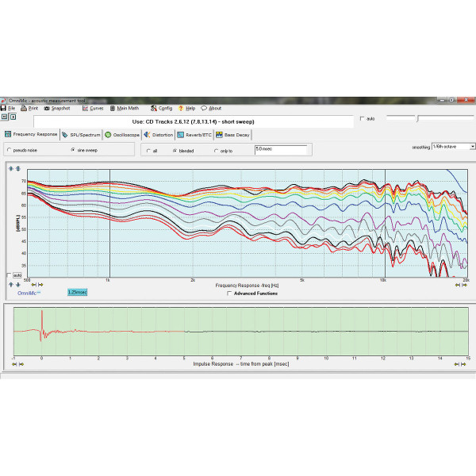Click the Help question mark icon
The height and width of the screenshot is (476, 476).
click(x=182, y=108)
